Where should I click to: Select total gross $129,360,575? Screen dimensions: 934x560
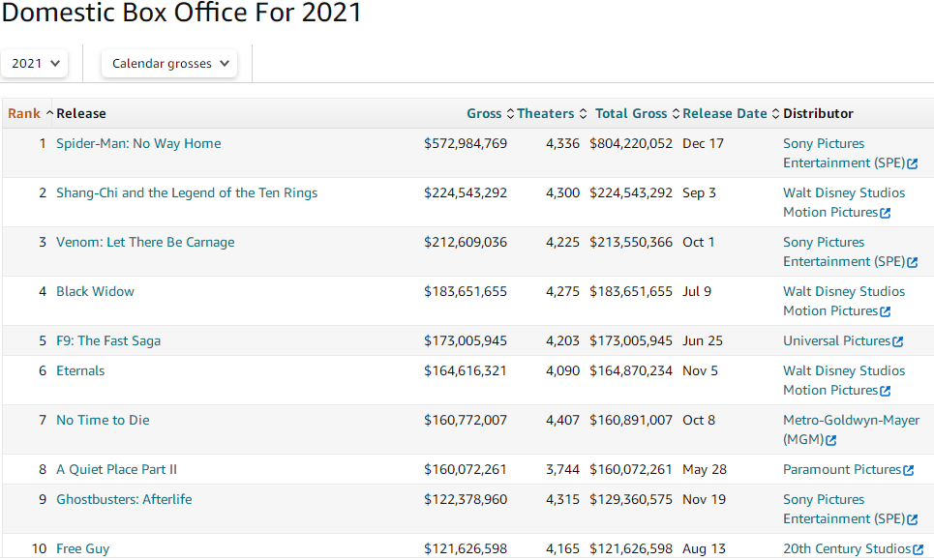click(x=631, y=499)
